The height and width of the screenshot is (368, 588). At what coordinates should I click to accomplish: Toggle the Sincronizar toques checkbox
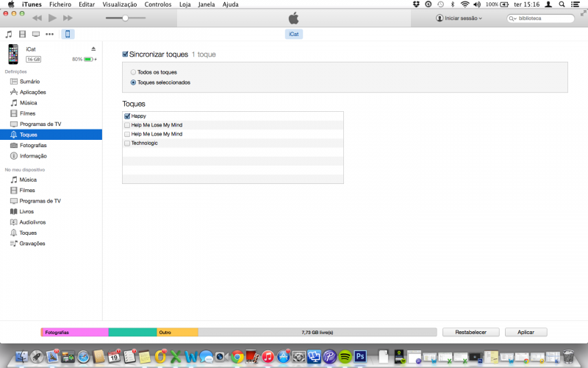click(125, 54)
